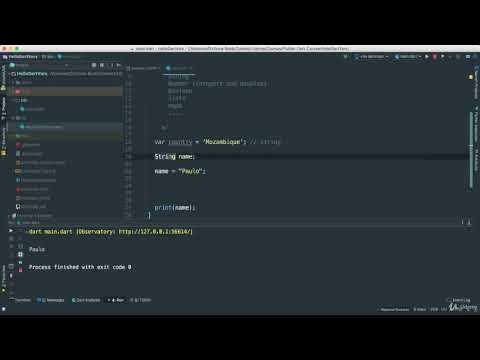The height and width of the screenshot is (360, 480).
Task: Select the active Dart editor tab
Action: click(179, 68)
